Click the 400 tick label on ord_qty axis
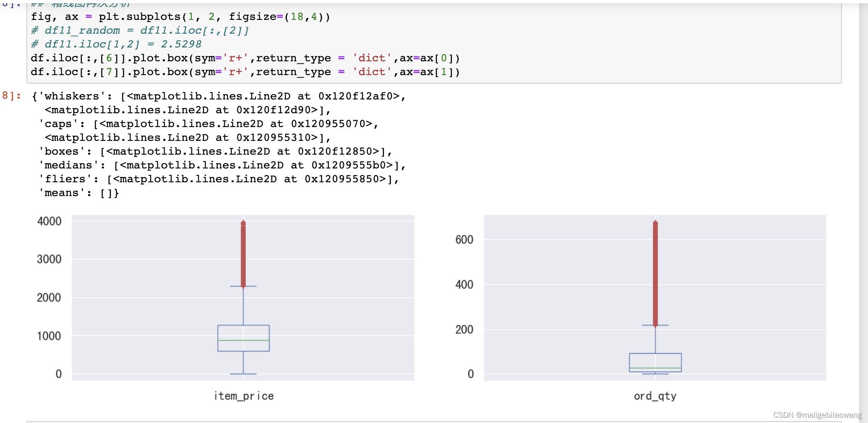Screen dimensions: 868x423 point(464,284)
